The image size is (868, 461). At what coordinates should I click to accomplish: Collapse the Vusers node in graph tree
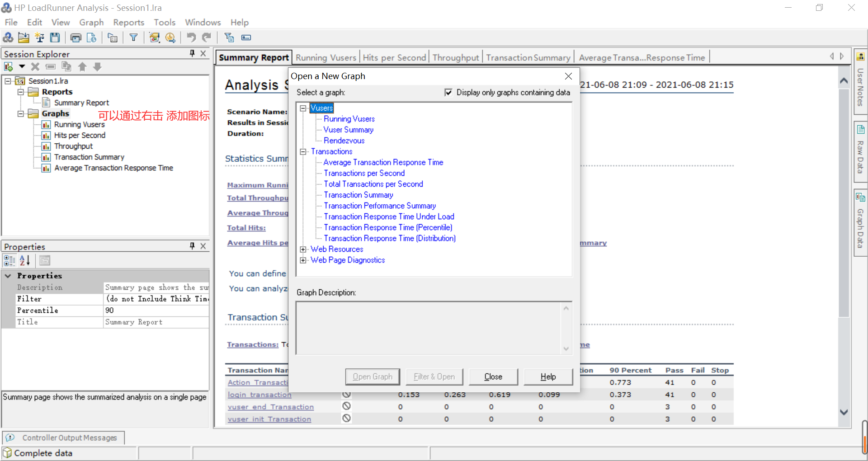click(x=303, y=108)
